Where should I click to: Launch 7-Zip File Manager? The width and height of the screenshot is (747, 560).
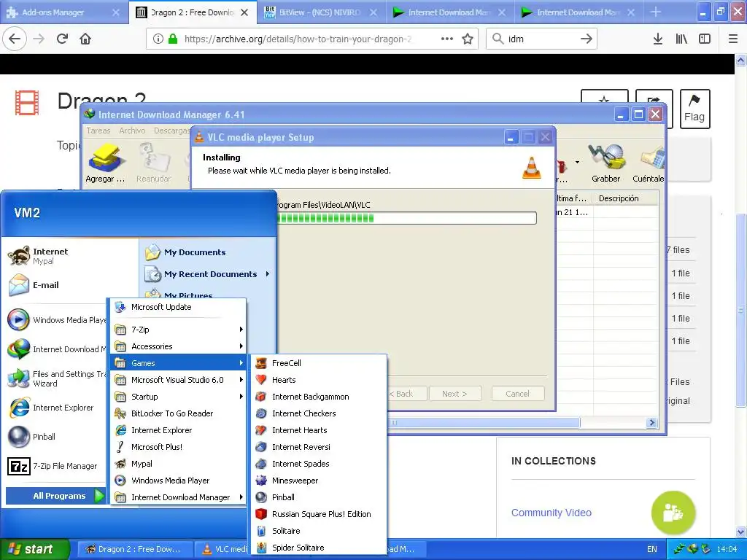click(x=56, y=466)
